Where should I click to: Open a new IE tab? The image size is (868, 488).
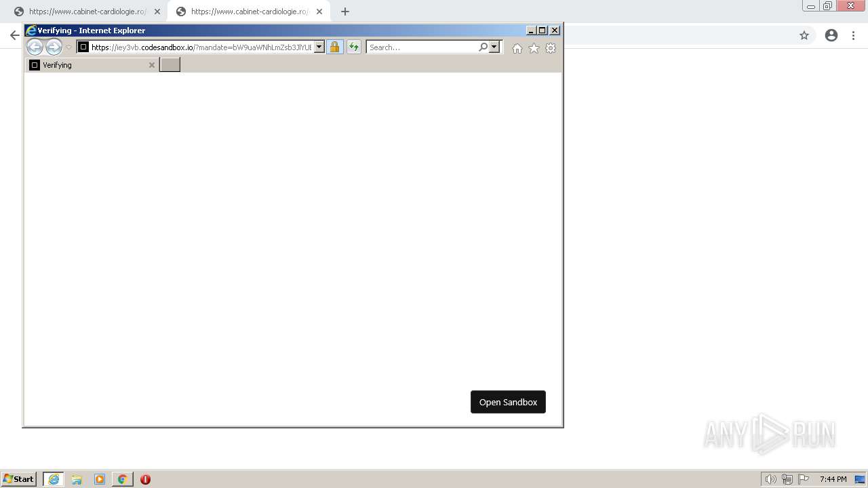[x=170, y=65]
